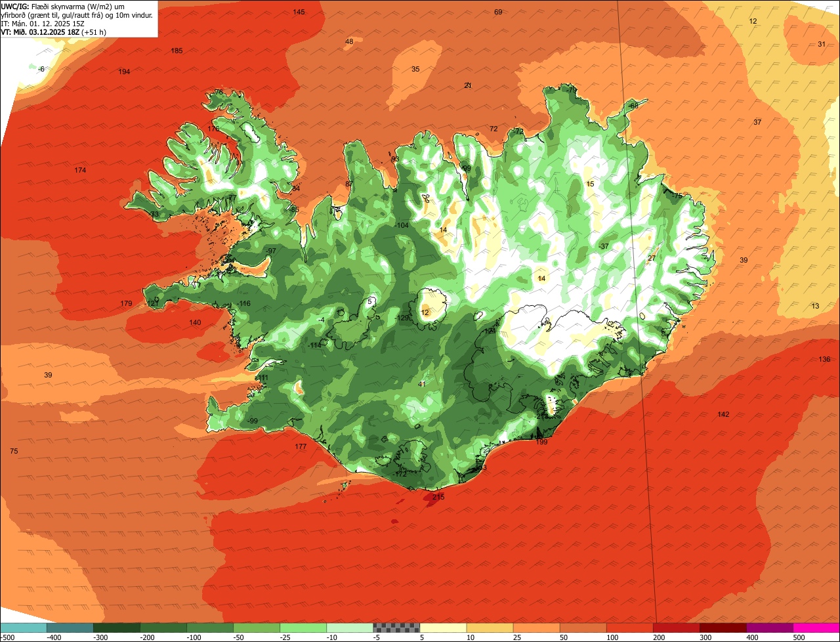This screenshot has width=840, height=642.
Task: Click the flux value 69 at the top centre
Action: pos(498,12)
